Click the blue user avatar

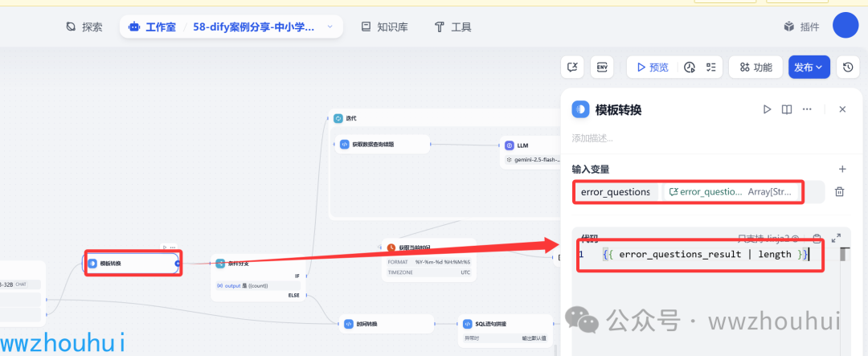845,26
